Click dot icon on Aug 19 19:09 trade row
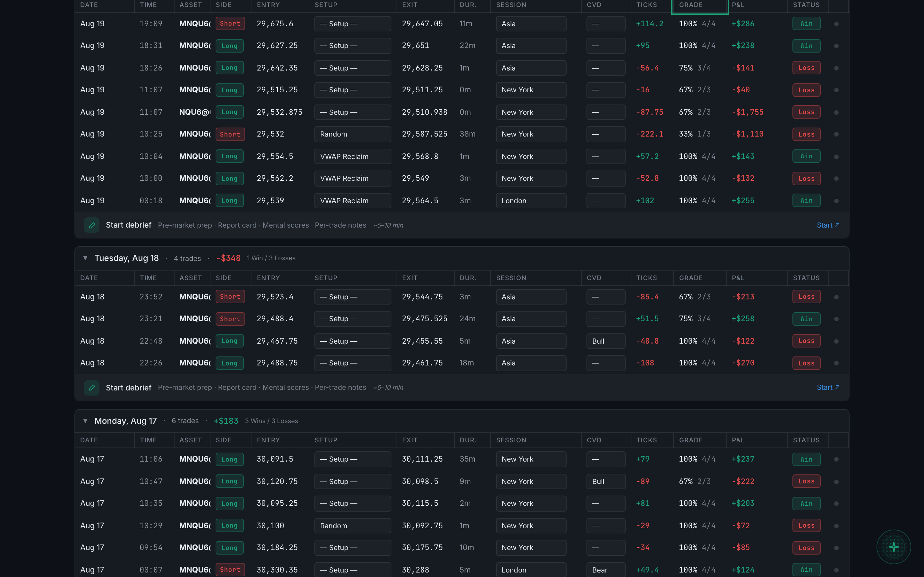Screen dimensions: 924x577 pos(836,24)
